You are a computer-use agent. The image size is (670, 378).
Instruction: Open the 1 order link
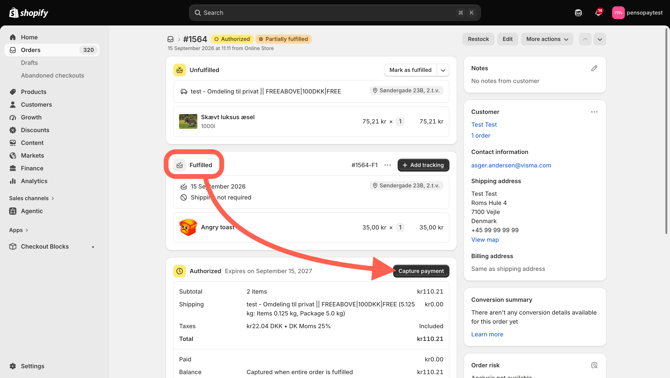pyautogui.click(x=481, y=135)
